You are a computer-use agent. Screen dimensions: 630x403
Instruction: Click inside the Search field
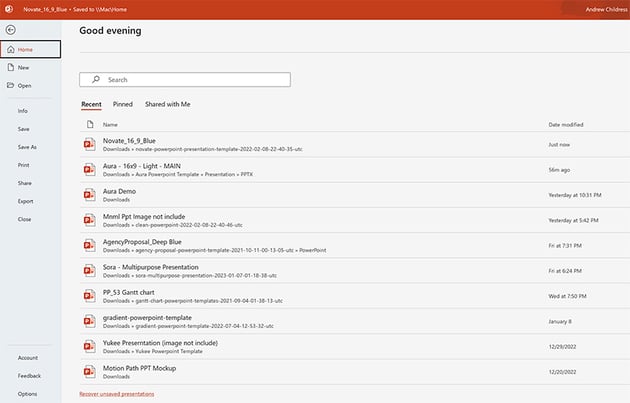[x=190, y=79]
